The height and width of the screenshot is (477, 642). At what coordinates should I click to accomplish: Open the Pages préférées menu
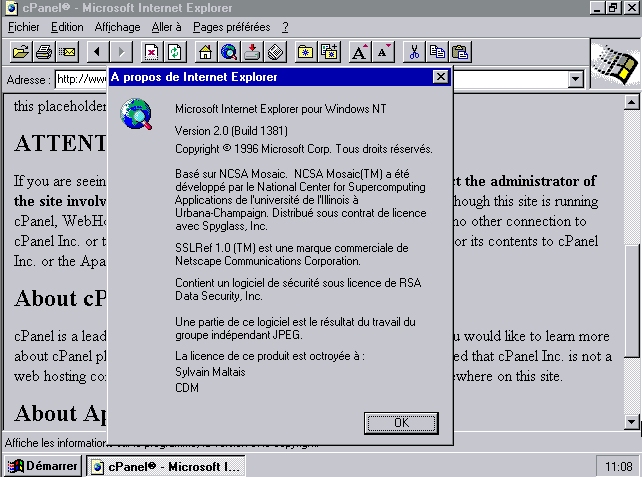tap(231, 27)
